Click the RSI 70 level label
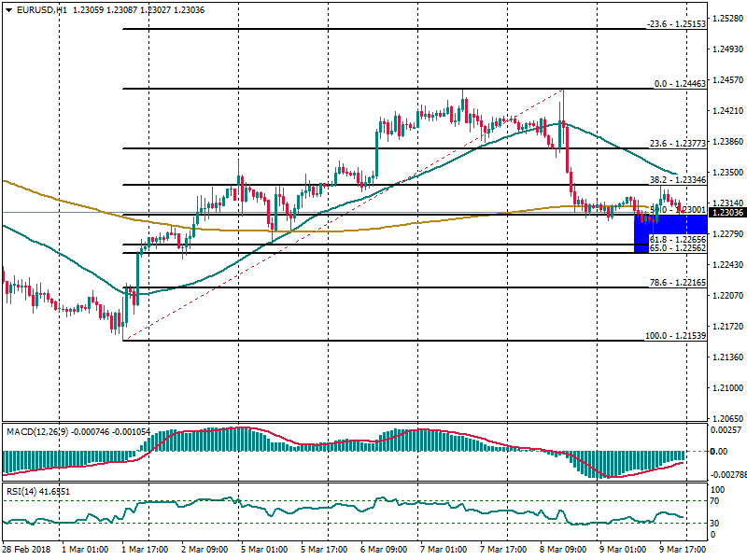 [x=718, y=501]
